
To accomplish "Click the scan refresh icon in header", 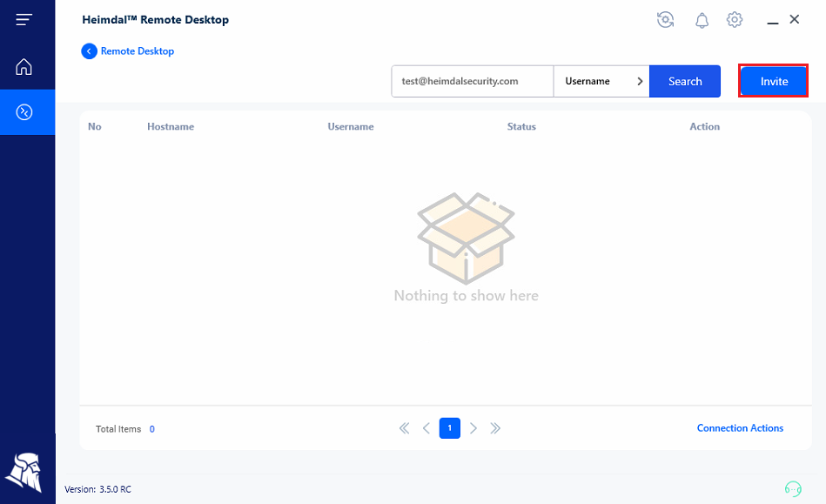I will [x=666, y=20].
